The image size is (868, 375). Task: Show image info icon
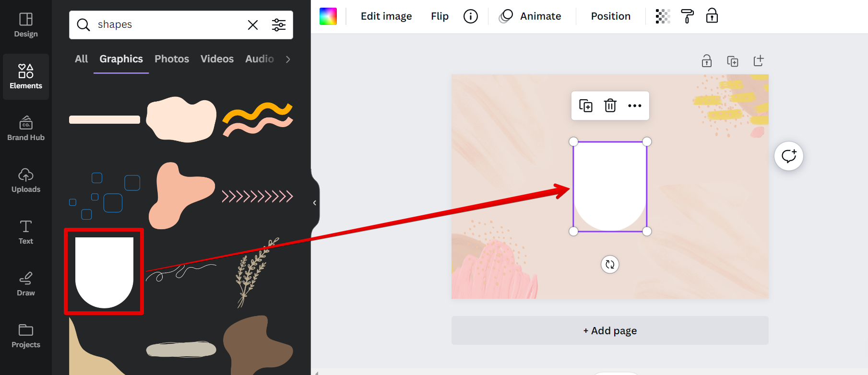(x=471, y=16)
